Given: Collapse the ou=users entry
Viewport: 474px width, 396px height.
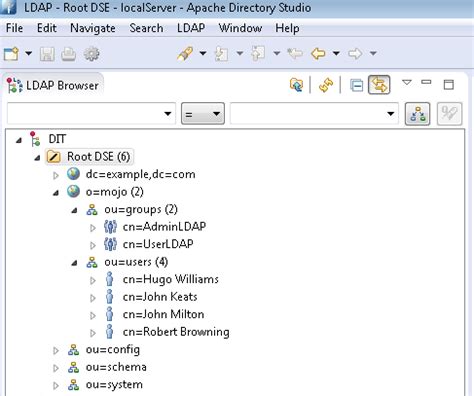Looking at the screenshot, I should [x=74, y=263].
